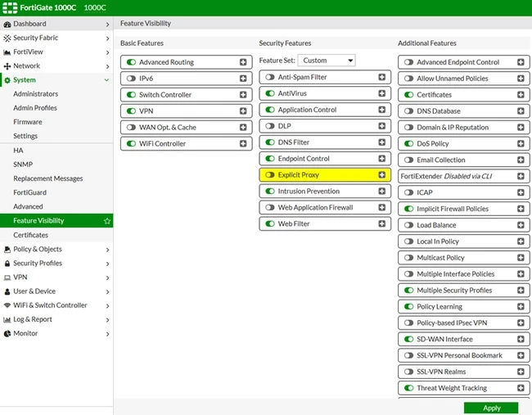
Task: Enable Policy-based IPsec VPN toggle
Action: [x=409, y=323]
